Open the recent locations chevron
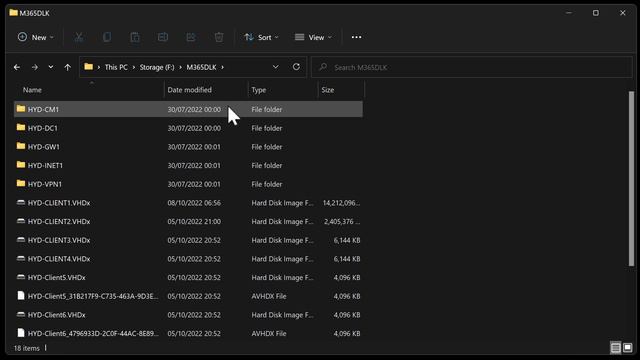640x360 pixels. [51, 67]
